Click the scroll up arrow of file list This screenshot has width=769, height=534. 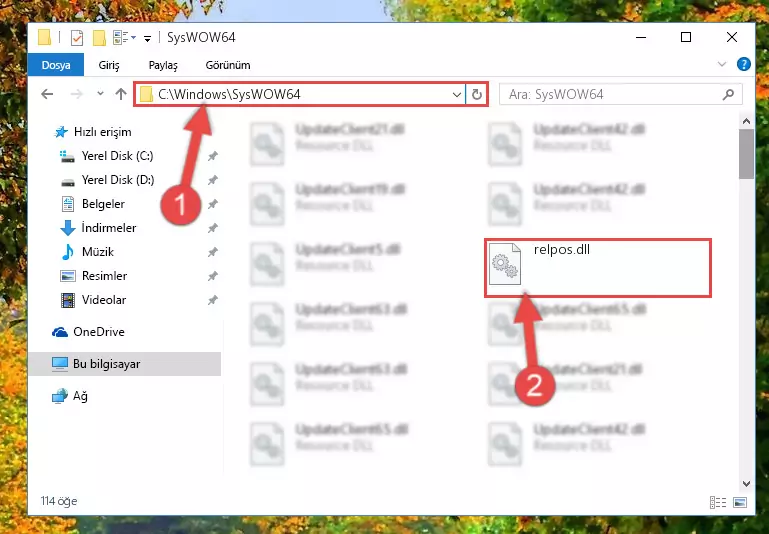pyautogui.click(x=746, y=121)
